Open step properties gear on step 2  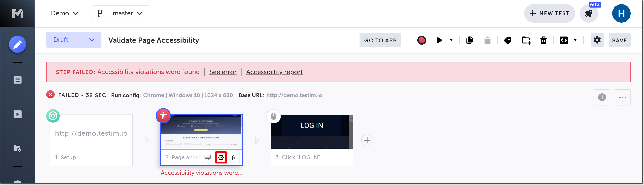(x=221, y=158)
